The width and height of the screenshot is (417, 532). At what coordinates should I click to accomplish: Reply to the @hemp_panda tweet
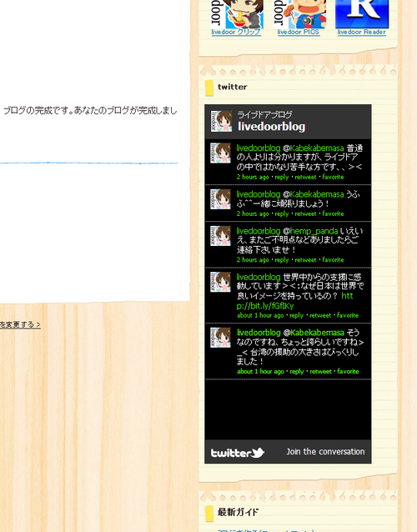282,260
